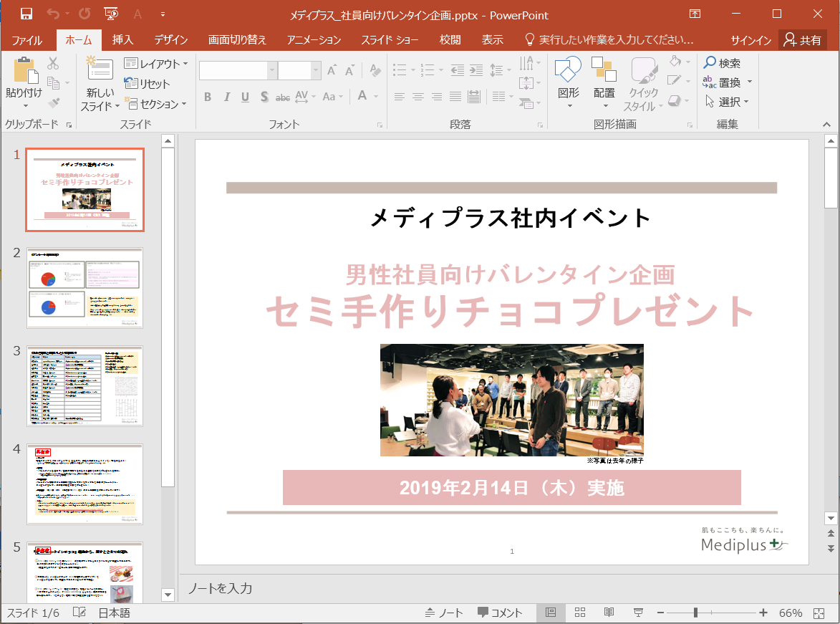The height and width of the screenshot is (624, 840).
Task: Click the Format Painter brush icon
Action: pyautogui.click(x=53, y=102)
